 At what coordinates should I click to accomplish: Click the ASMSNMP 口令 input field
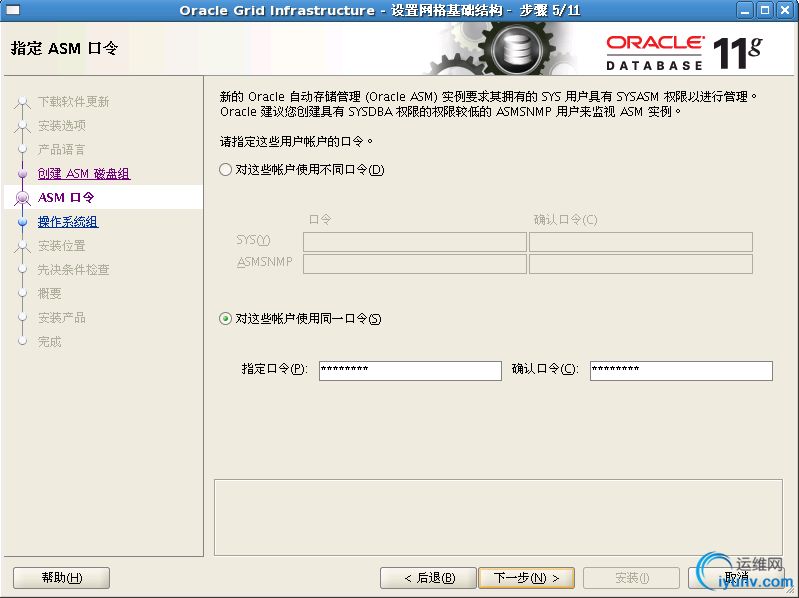point(415,264)
